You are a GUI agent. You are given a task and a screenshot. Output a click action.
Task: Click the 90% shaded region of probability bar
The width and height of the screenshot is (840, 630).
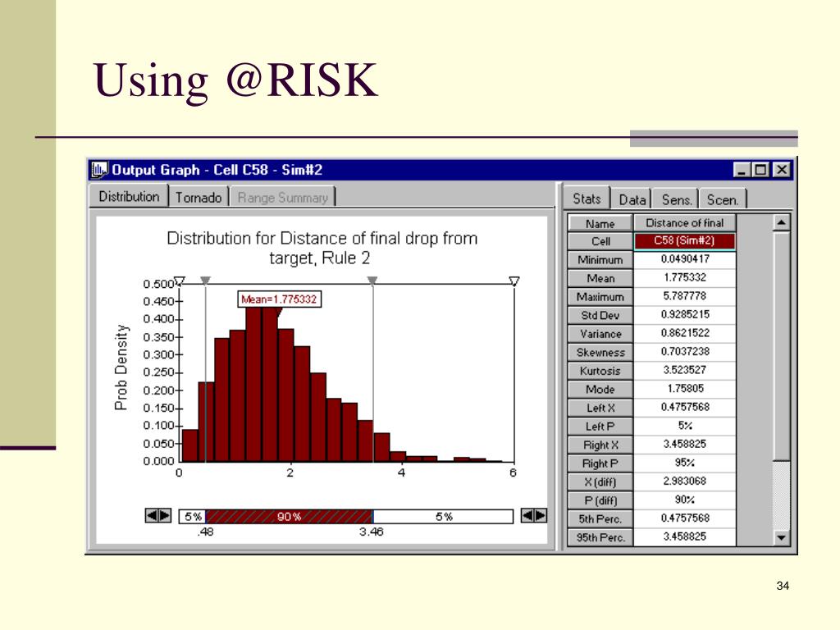290,517
